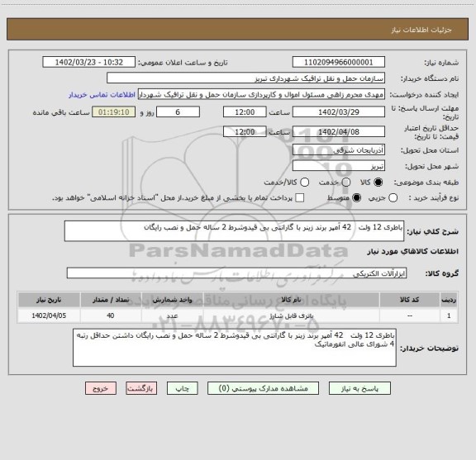Click the واحد شمارش column header
The height and width of the screenshot is (460, 476).
point(172,300)
